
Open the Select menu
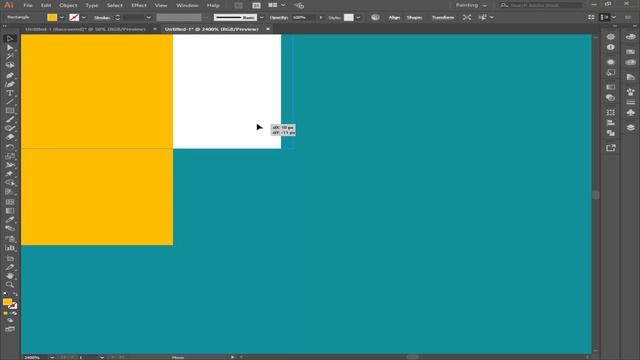coord(115,5)
